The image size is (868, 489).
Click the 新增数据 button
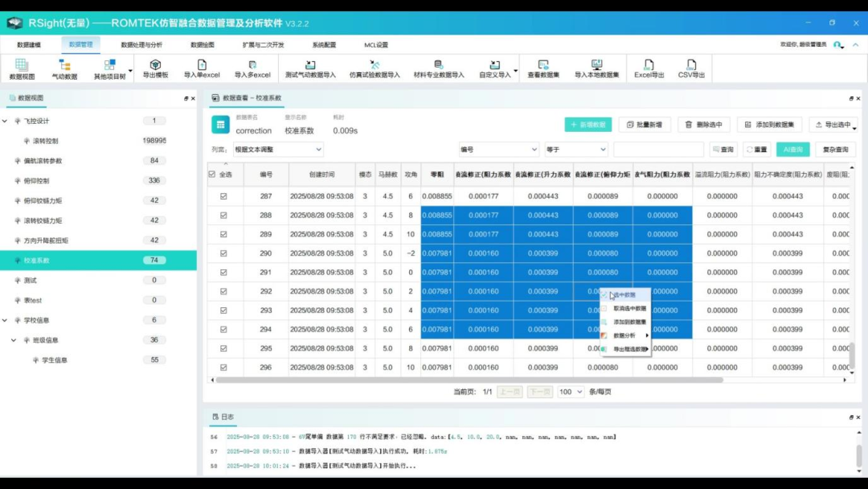[x=588, y=125]
